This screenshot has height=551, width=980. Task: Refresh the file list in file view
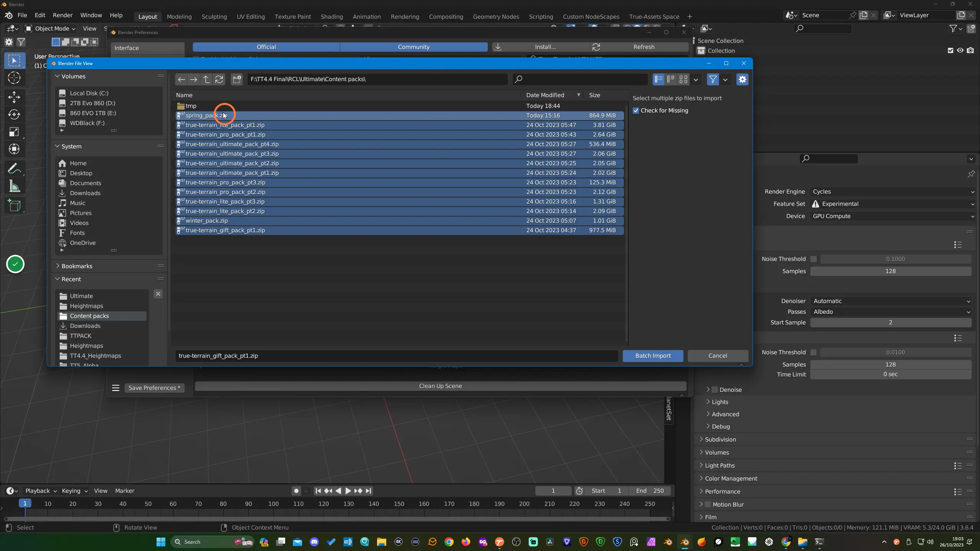219,79
